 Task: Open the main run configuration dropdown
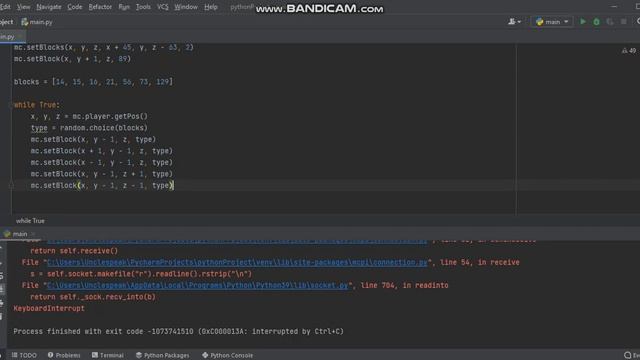(552, 22)
